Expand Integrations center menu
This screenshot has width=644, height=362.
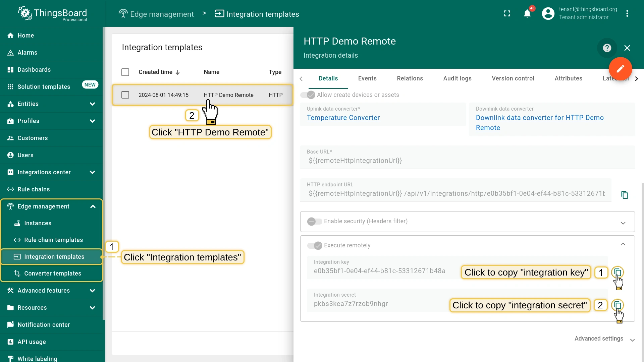92,172
